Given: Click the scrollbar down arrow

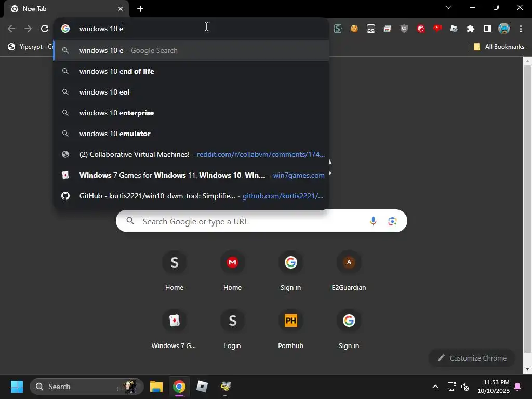Looking at the screenshot, I should 527,369.
